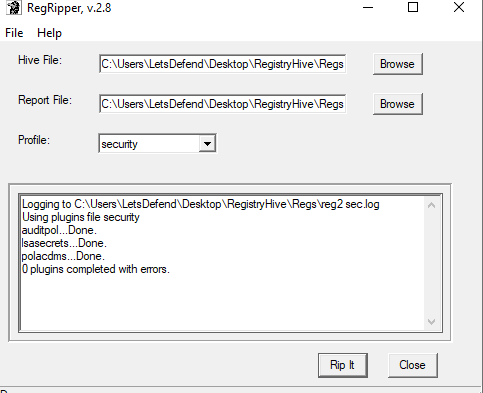Open the Help menu
This screenshot has height=393, width=483.
click(49, 33)
